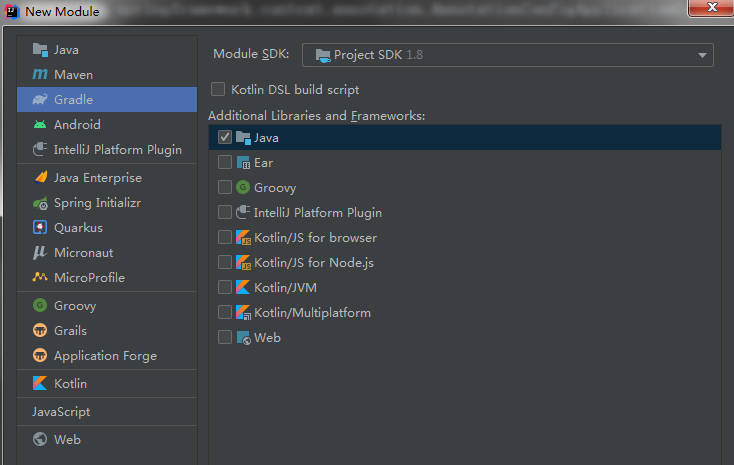Select Grails module type
The image size is (734, 465).
click(x=107, y=331)
